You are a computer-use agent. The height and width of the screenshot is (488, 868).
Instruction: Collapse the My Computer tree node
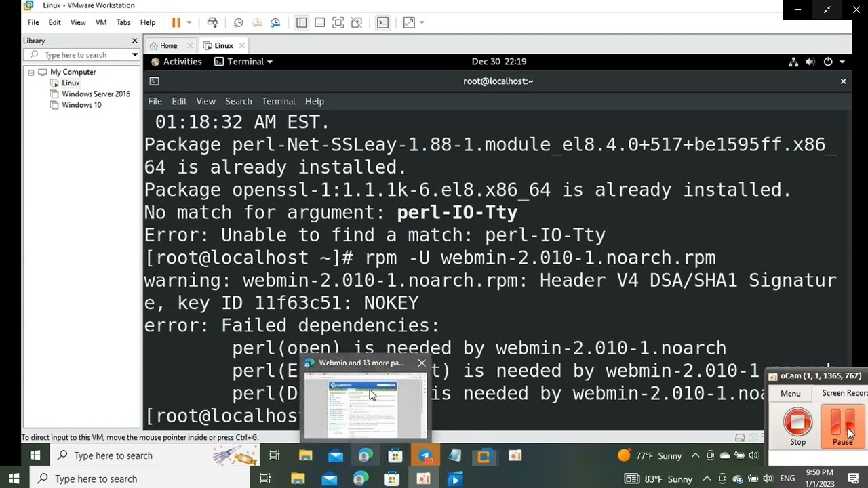pyautogui.click(x=31, y=72)
